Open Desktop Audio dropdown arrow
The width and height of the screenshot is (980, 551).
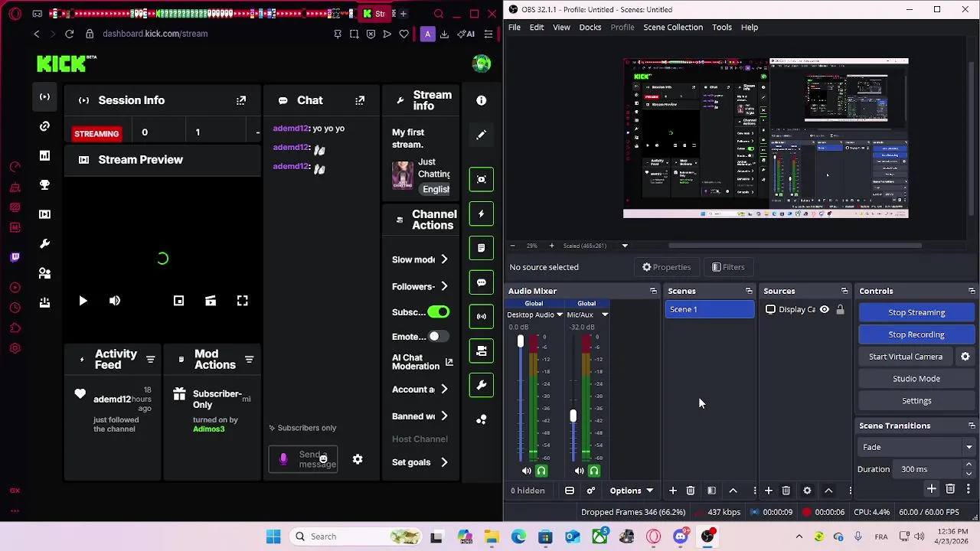[560, 315]
